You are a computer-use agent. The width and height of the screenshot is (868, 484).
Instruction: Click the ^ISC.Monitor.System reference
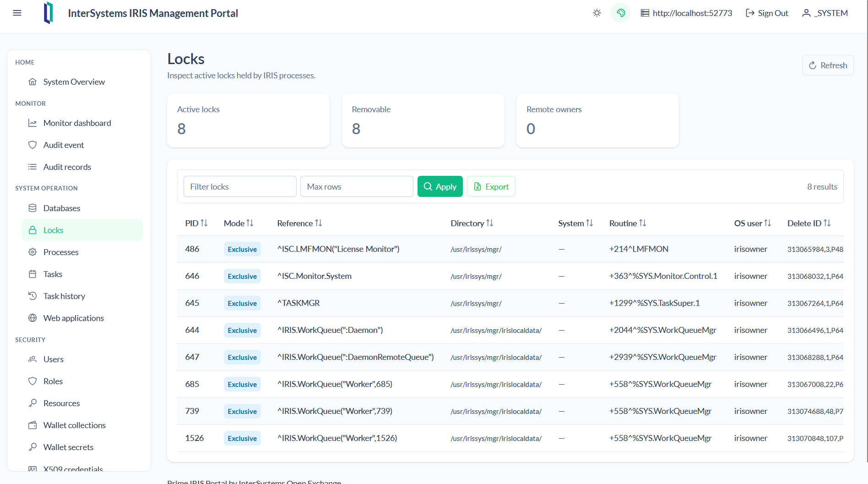pyautogui.click(x=315, y=276)
